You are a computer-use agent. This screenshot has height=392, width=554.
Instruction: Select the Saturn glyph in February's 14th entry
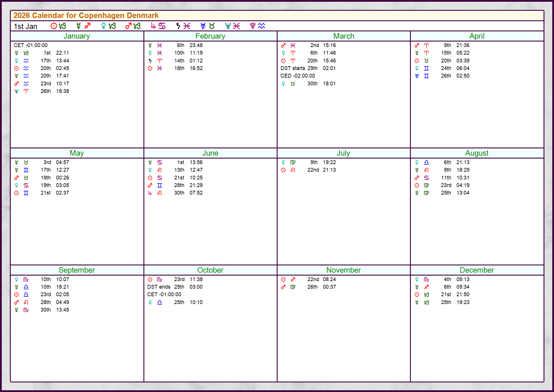150,61
